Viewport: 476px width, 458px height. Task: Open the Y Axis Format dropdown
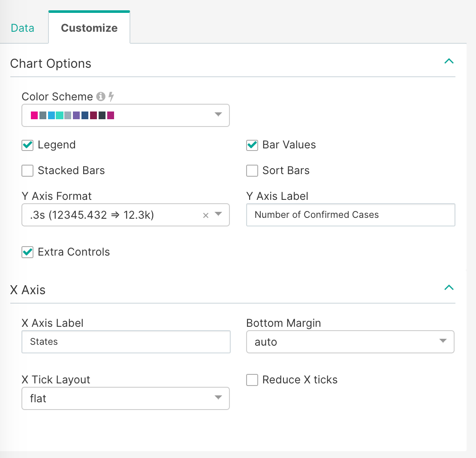coord(218,215)
